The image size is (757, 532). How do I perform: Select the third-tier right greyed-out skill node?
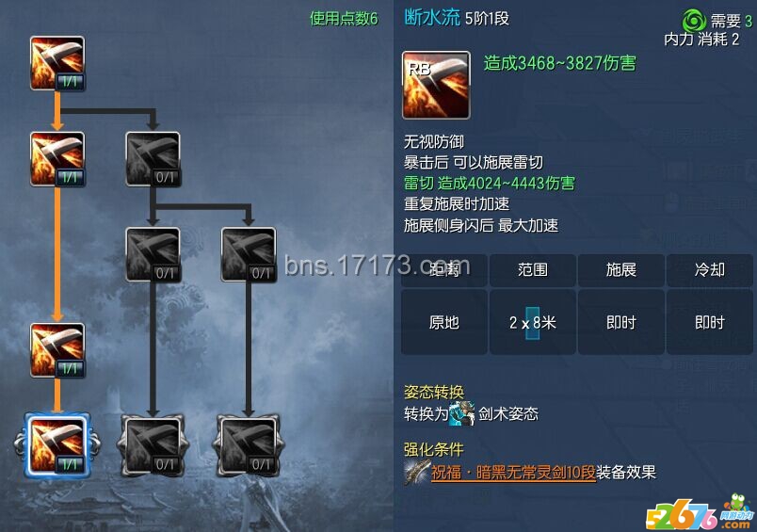click(249, 254)
